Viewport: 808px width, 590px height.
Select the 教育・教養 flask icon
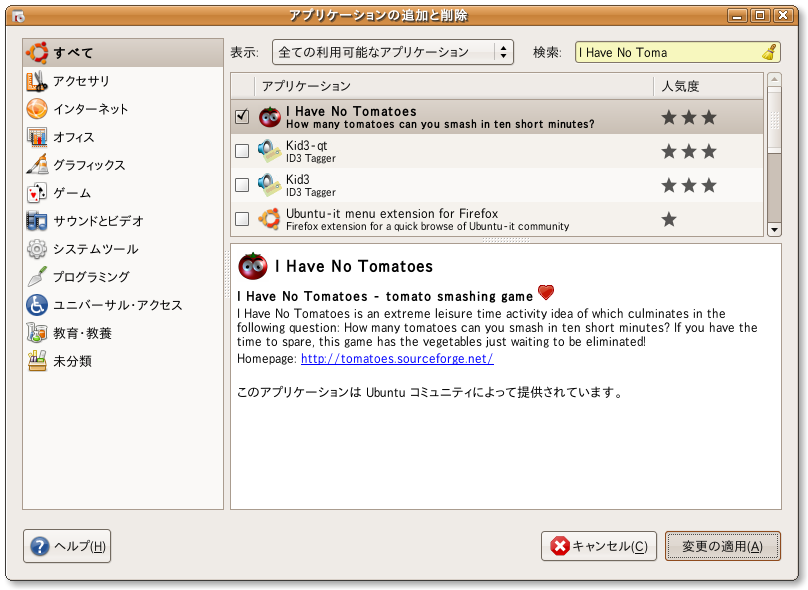[x=37, y=333]
